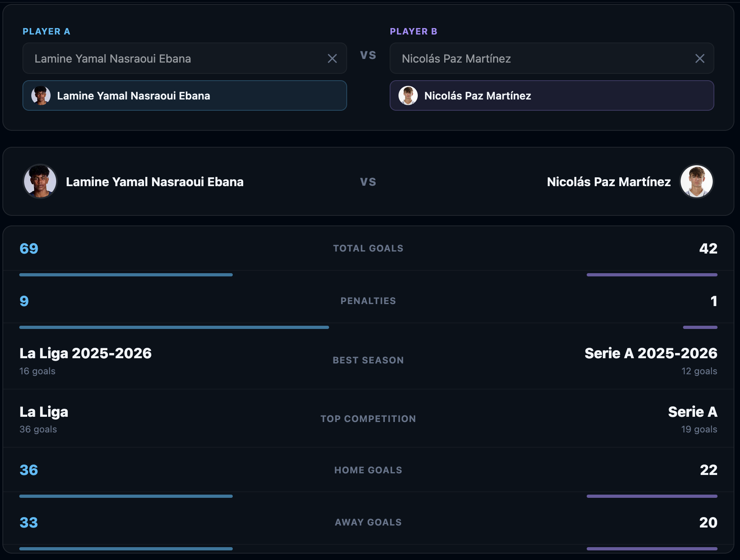The width and height of the screenshot is (740, 560).
Task: Select Nicolás Paz Martínez suggestion under Player B
Action: (x=552, y=95)
